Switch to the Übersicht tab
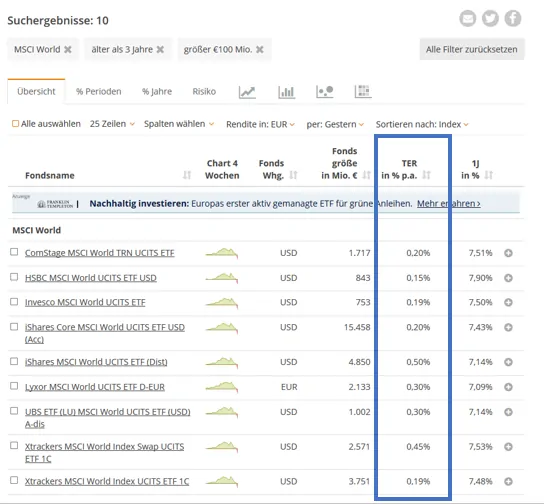Screen dimensions: 544x504 (x=36, y=92)
